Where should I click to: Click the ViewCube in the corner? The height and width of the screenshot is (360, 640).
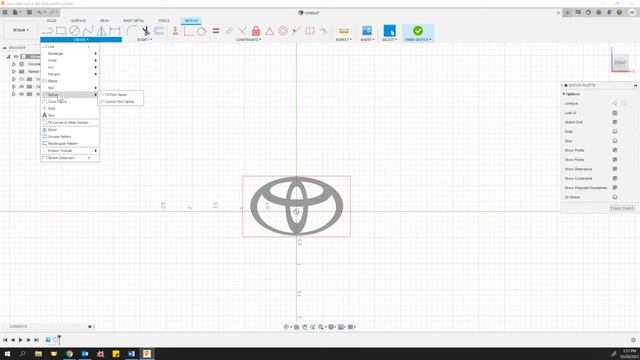pos(620,63)
